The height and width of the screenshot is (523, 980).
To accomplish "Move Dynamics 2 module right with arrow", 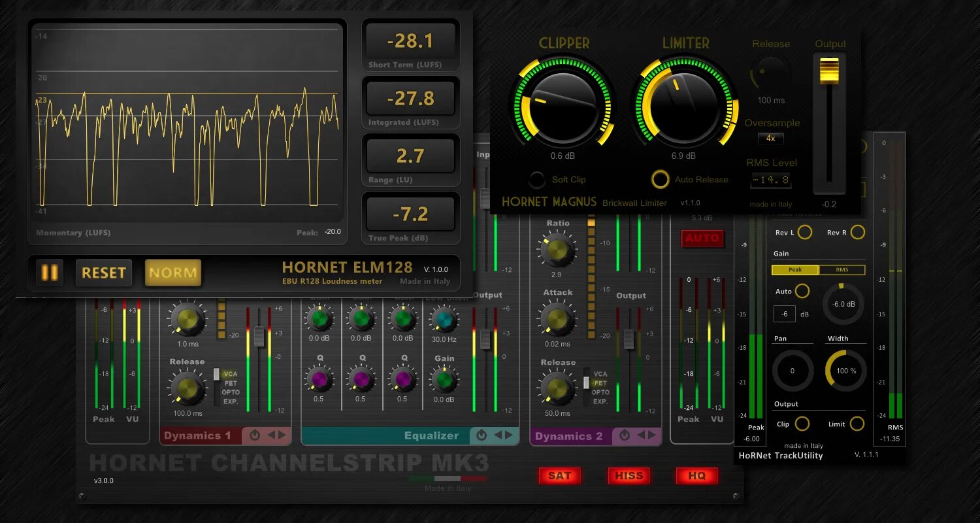I will click(x=651, y=435).
